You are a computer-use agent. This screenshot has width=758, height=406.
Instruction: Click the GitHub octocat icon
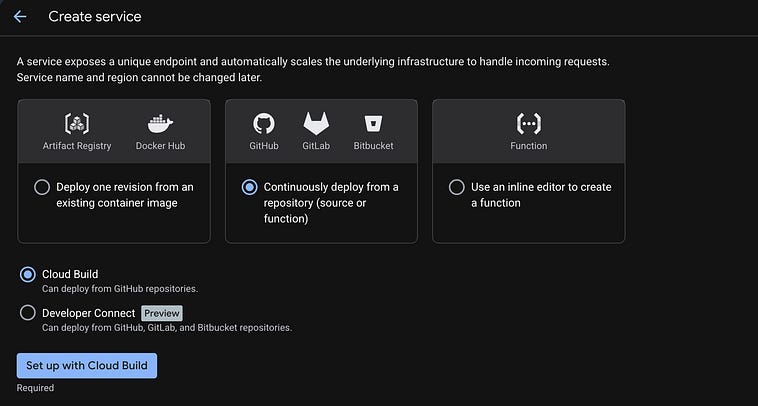(x=264, y=124)
